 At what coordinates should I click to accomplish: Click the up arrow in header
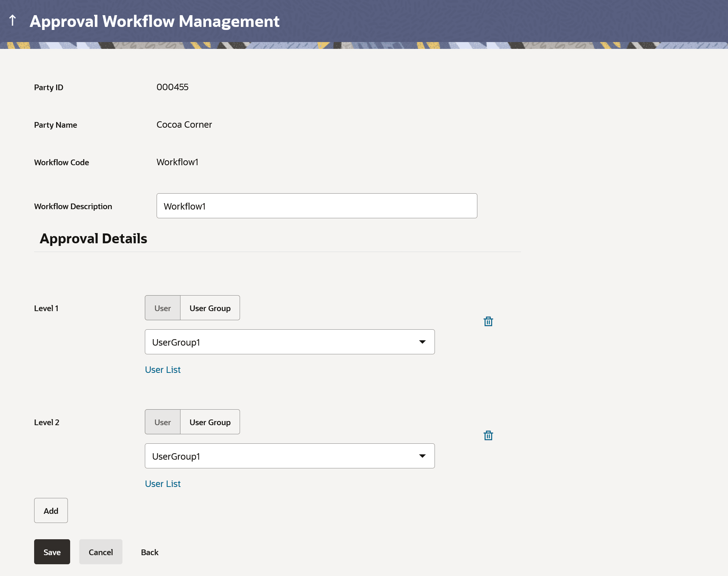(x=13, y=20)
